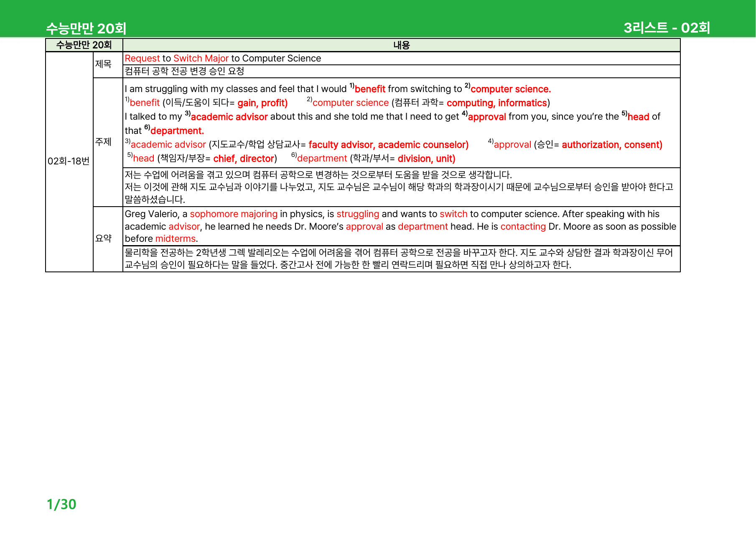Click the red word 'department.' ending the sentence
Viewport: 756px width, 535px height.
pos(177,131)
